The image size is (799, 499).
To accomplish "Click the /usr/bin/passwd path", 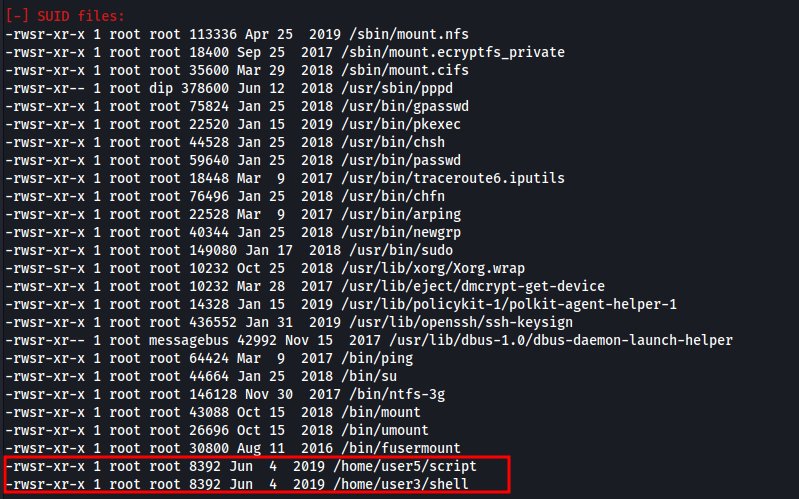I will pos(387,160).
